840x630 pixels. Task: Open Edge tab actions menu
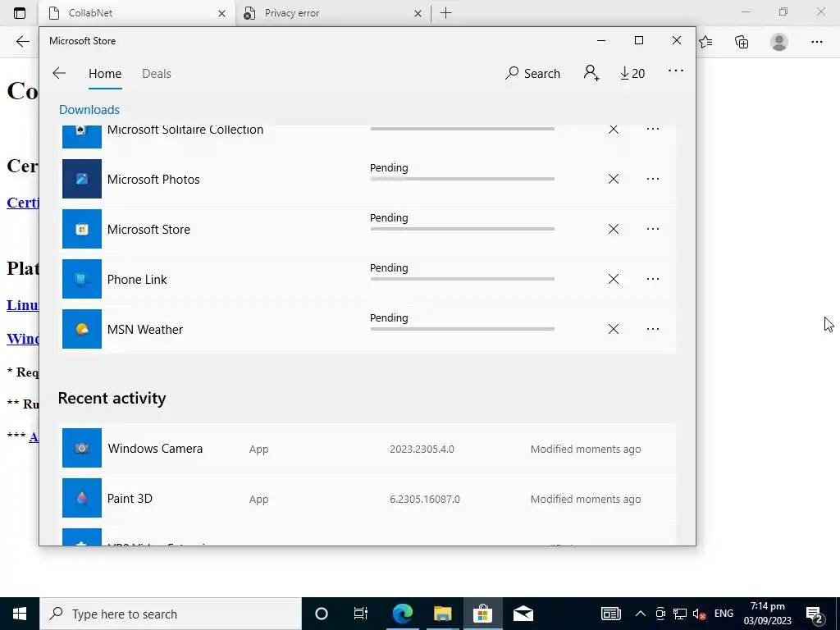coord(20,13)
